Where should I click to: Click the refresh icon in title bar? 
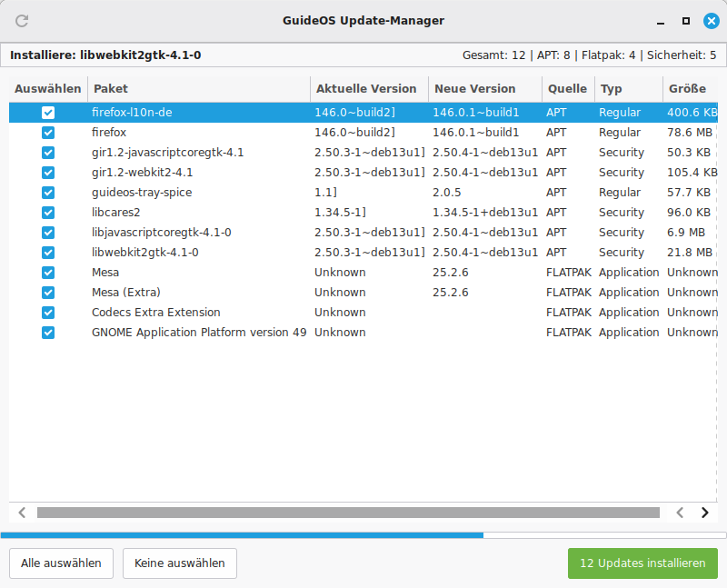pos(22,20)
